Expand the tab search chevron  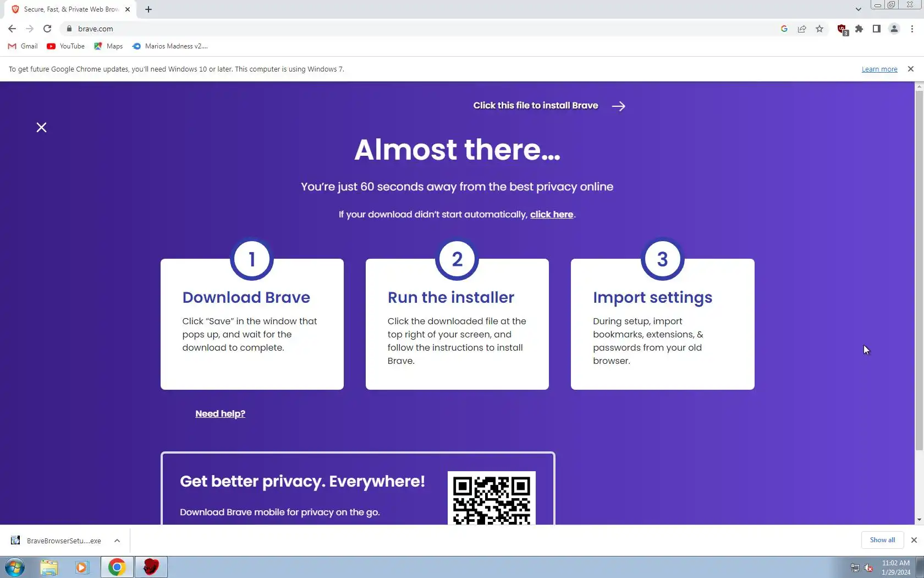point(858,9)
